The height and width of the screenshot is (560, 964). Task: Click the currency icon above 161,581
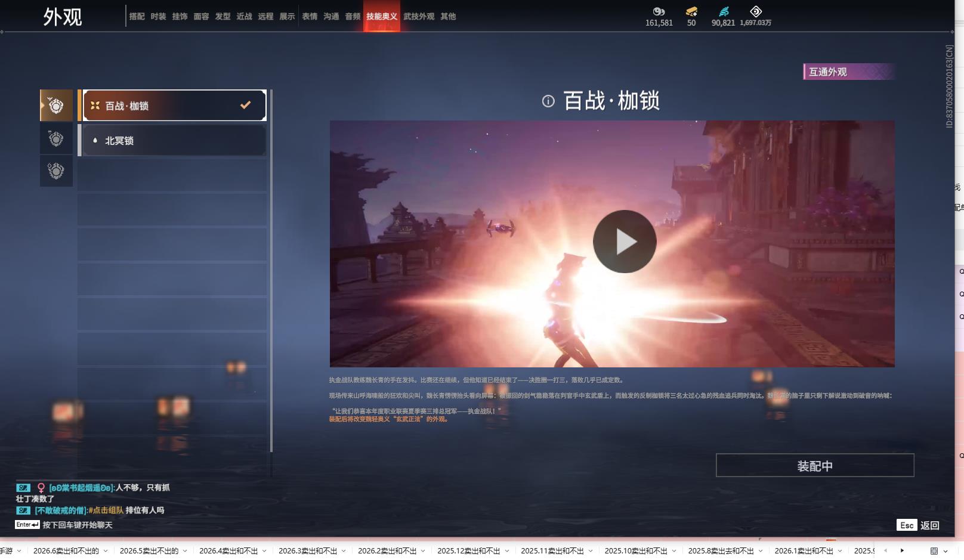pyautogui.click(x=659, y=11)
